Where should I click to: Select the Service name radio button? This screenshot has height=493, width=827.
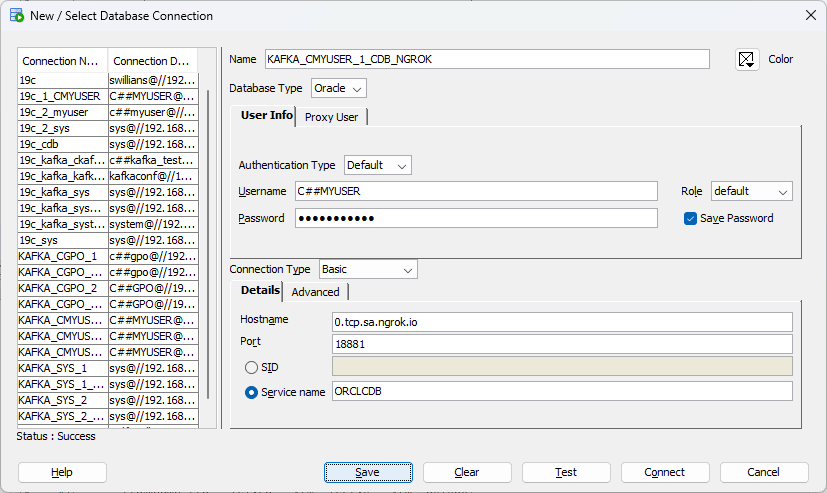pyautogui.click(x=252, y=392)
